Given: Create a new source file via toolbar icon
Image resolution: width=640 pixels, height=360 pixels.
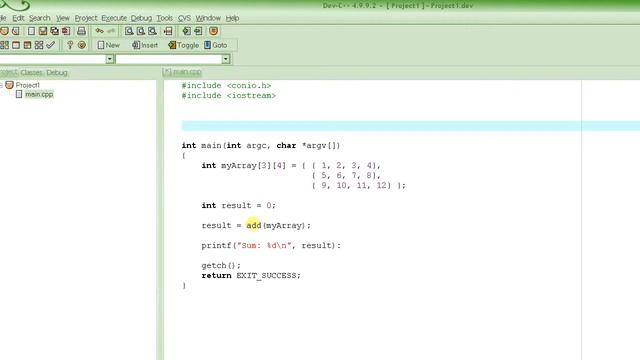Looking at the screenshot, I should coord(31,31).
